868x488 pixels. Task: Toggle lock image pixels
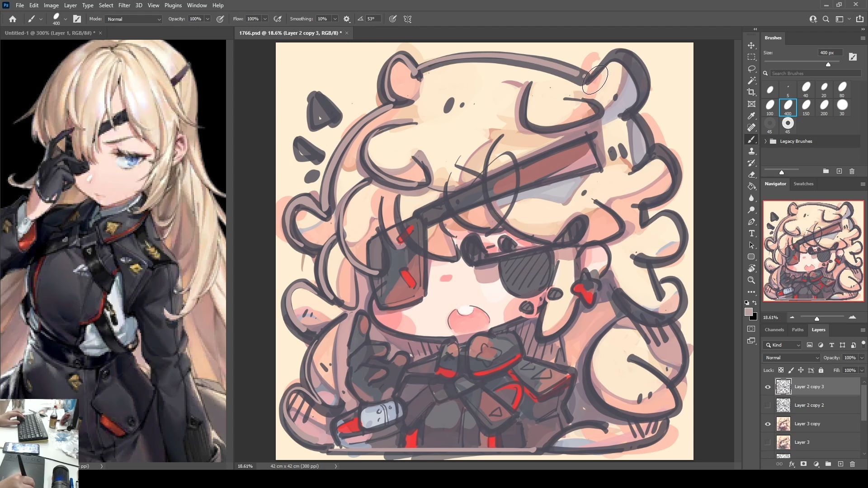791,370
